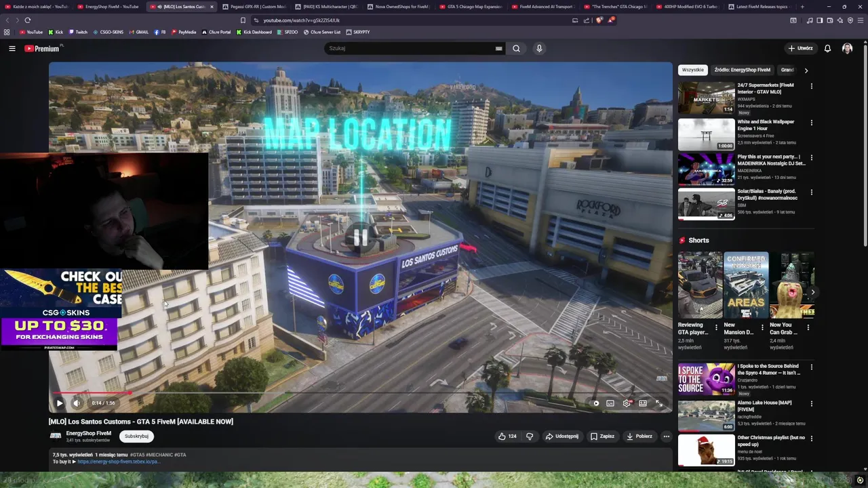Open options for Solar/Białas Banały video

(x=811, y=192)
